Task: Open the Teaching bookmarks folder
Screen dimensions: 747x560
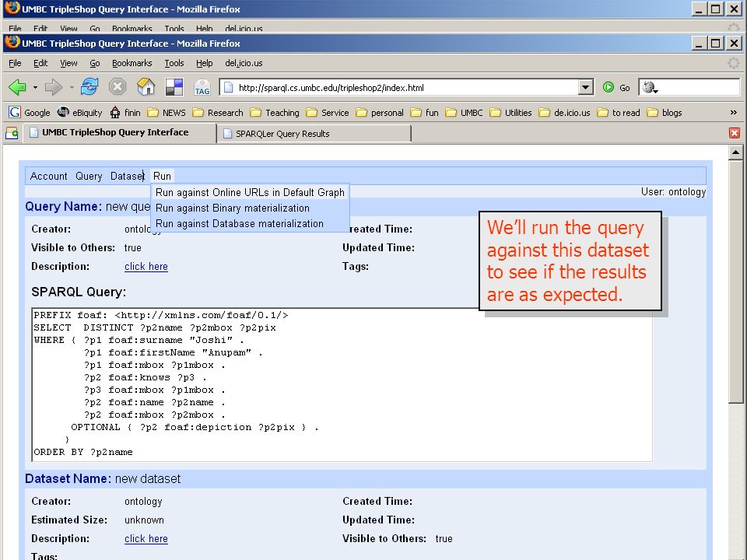Action: pyautogui.click(x=275, y=112)
